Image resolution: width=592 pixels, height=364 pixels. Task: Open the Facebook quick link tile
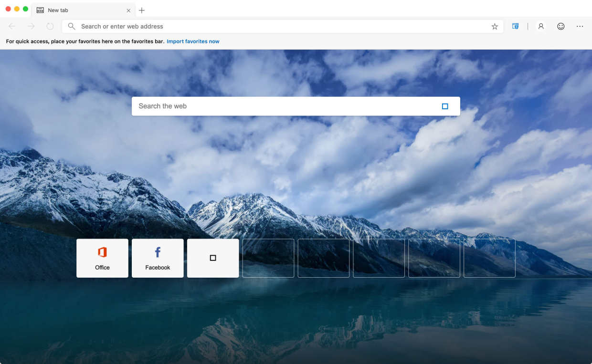tap(158, 258)
